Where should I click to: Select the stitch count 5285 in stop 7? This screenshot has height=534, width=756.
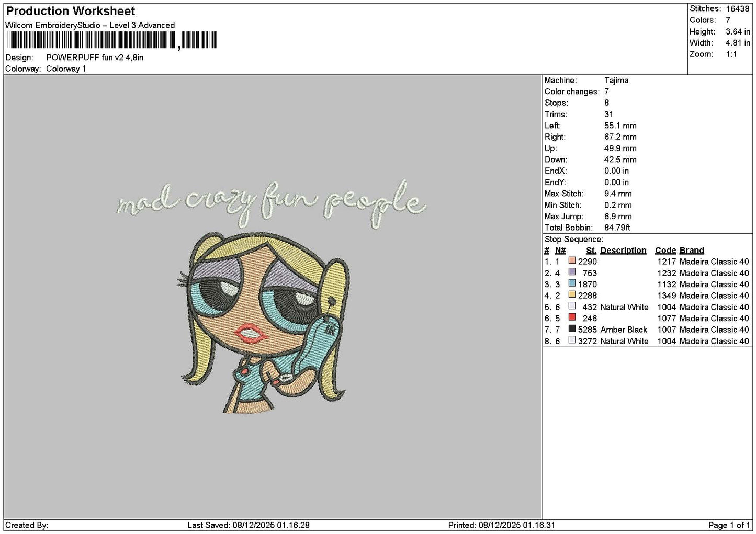point(588,330)
